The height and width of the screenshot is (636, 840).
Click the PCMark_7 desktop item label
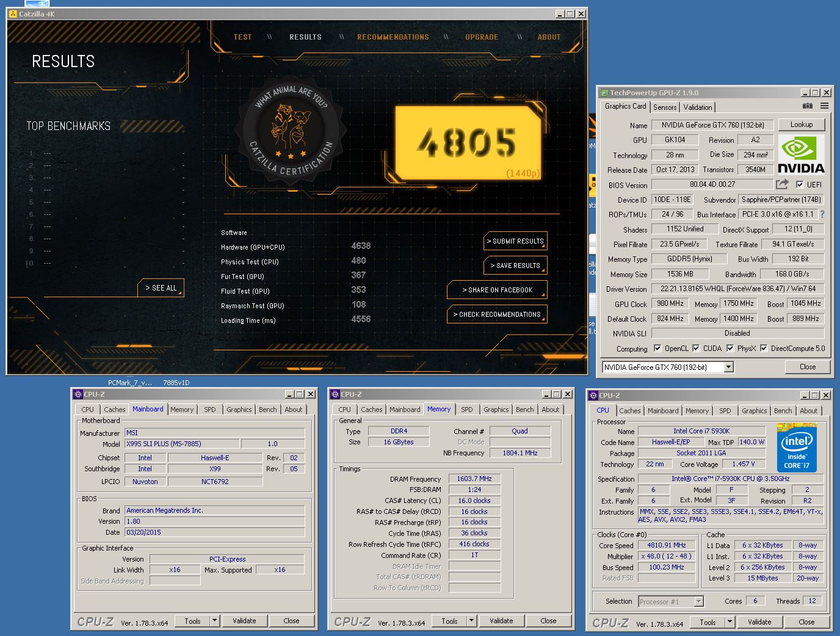130,383
